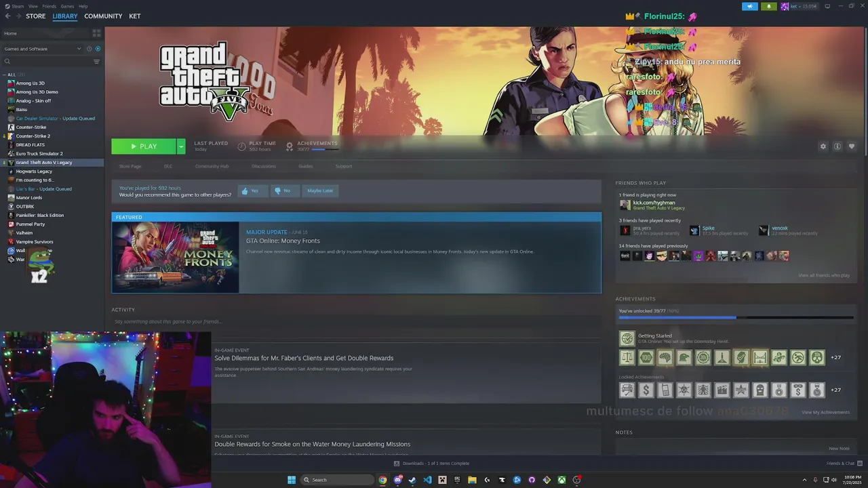This screenshot has height=488, width=868.
Task: Click New Note in Notes panel
Action: tap(839, 449)
